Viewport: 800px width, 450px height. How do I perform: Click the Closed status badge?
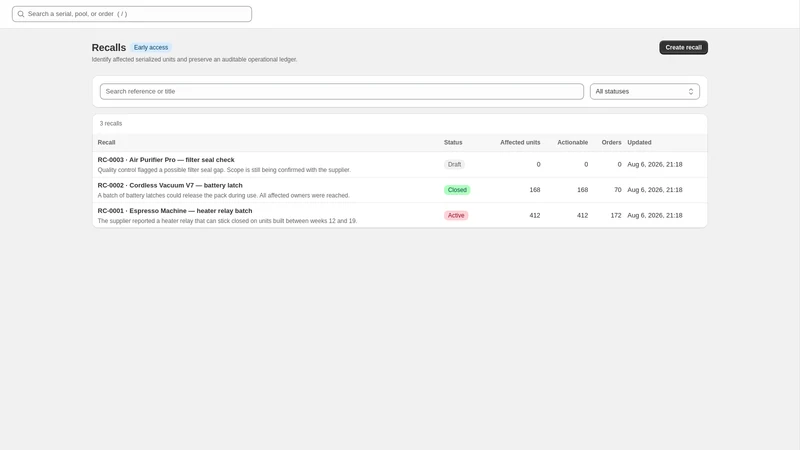coord(457,190)
